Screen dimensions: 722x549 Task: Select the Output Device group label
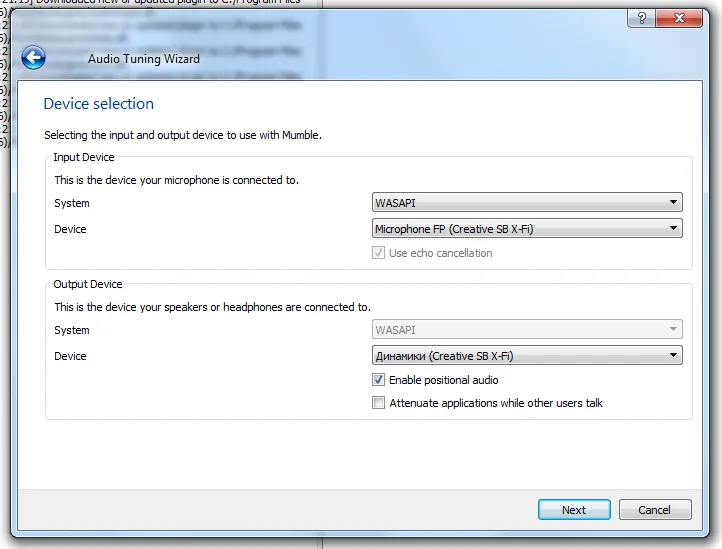88,284
